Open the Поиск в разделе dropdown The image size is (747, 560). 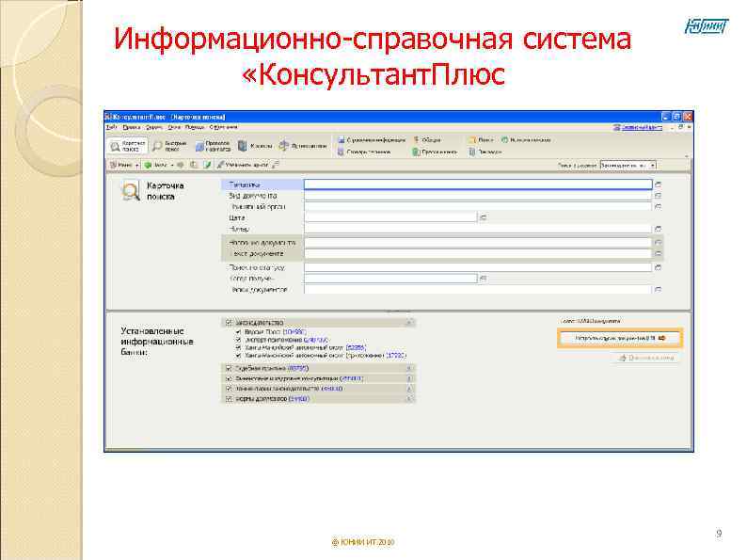pos(628,166)
